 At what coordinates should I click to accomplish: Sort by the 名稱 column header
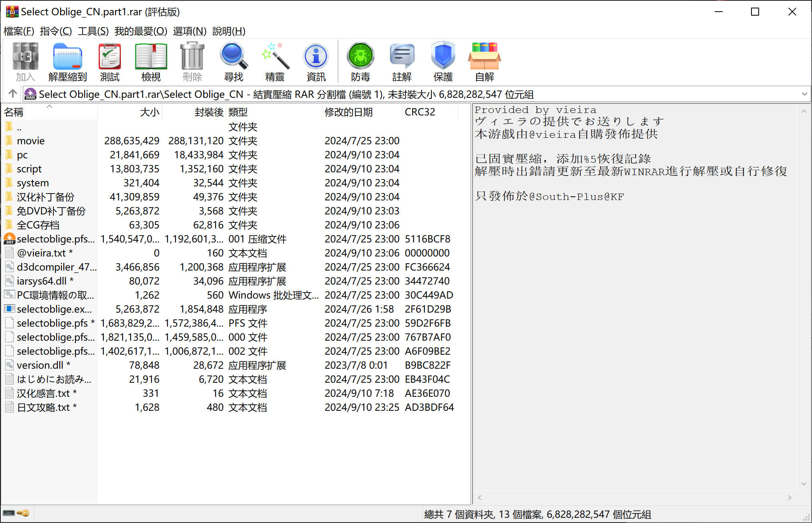pos(14,112)
